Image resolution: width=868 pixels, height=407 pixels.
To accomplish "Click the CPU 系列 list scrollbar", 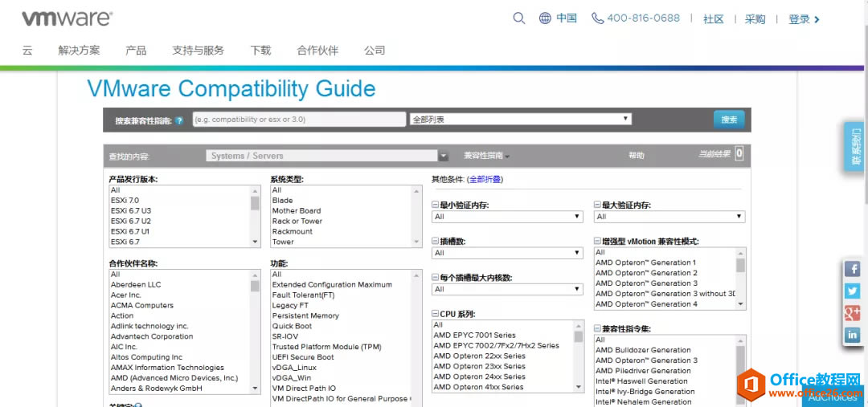I will click(x=579, y=356).
